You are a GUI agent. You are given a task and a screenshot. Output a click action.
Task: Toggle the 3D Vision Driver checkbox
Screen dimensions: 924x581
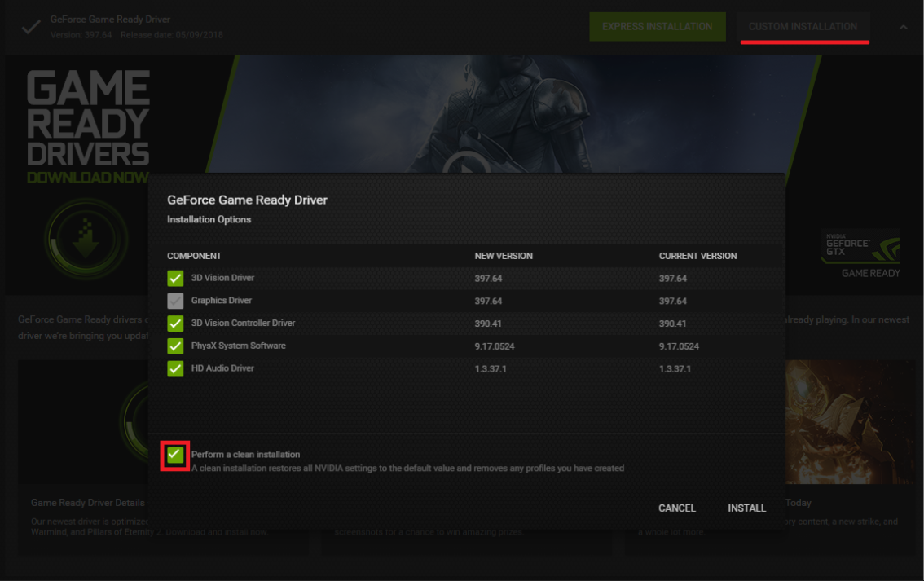click(175, 278)
